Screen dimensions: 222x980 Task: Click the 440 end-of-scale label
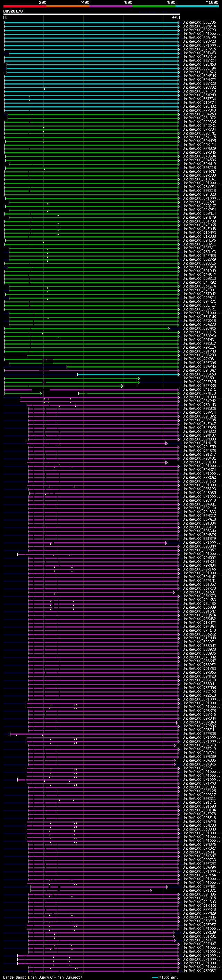click(175, 17)
